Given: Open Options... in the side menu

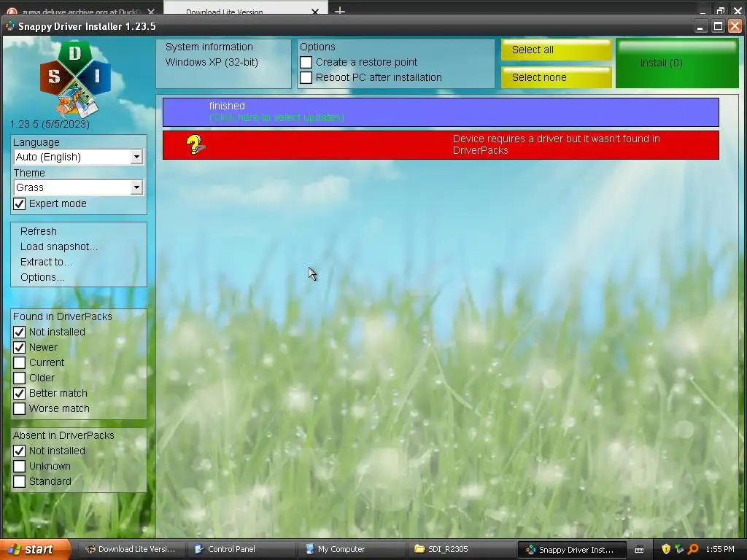Looking at the screenshot, I should (x=42, y=277).
